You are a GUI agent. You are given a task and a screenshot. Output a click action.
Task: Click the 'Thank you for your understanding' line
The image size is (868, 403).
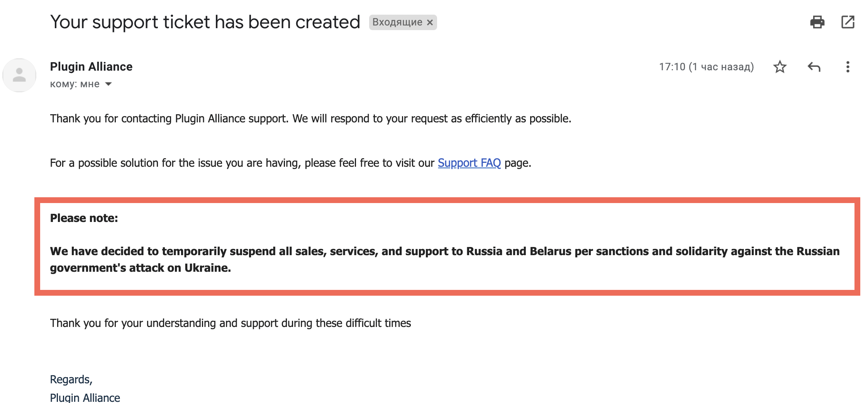click(x=231, y=323)
